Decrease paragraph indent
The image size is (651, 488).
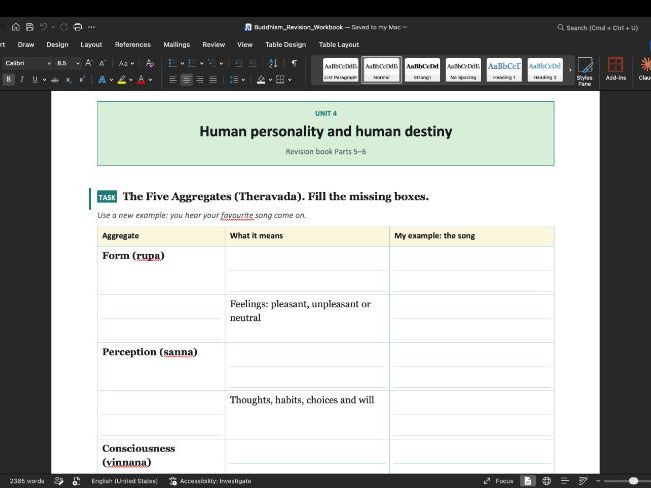tap(239, 63)
